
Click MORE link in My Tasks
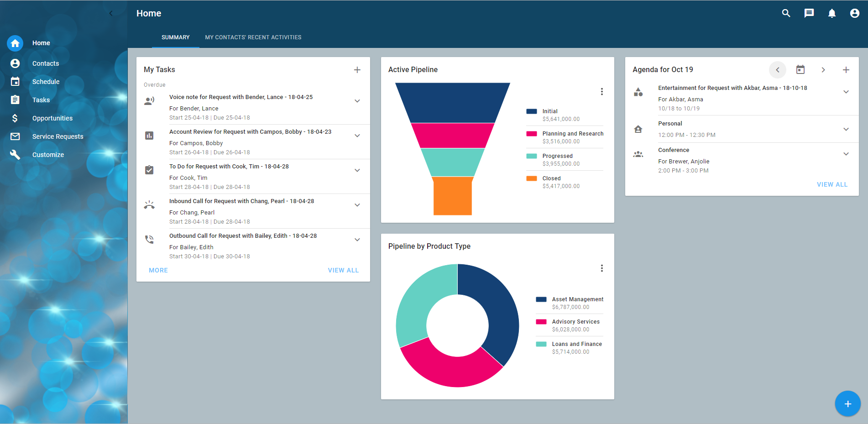[x=158, y=270]
